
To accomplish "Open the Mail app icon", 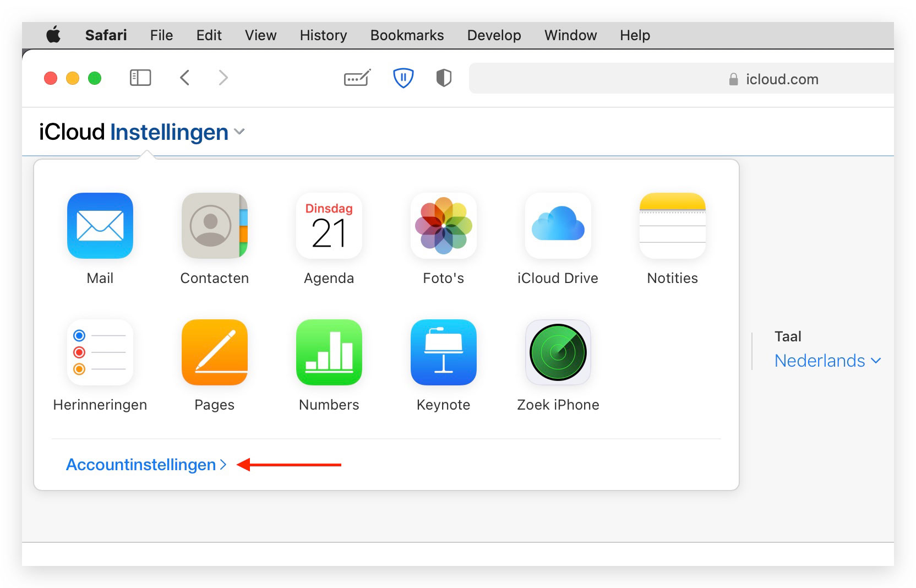I will pos(100,226).
